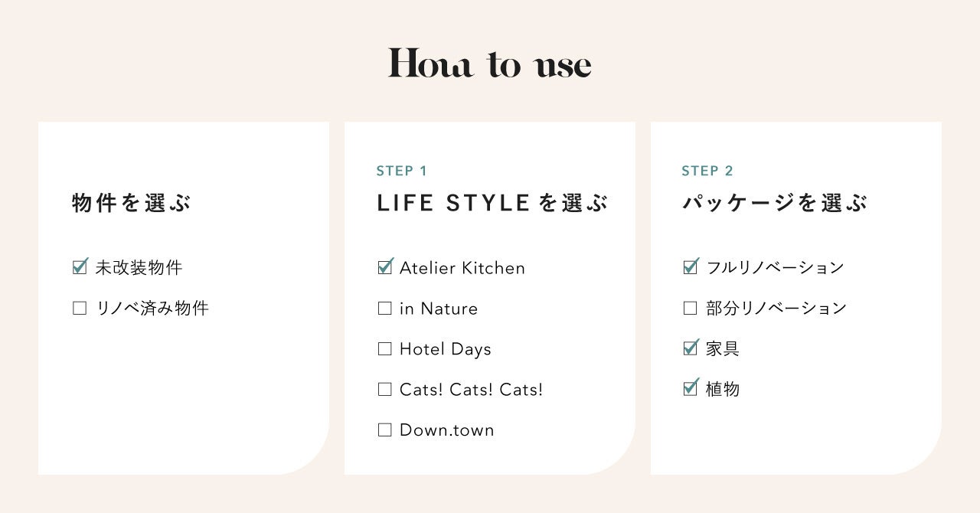
Task: Select the Cats! Cats! Cats! checkbox
Action: coord(385,389)
